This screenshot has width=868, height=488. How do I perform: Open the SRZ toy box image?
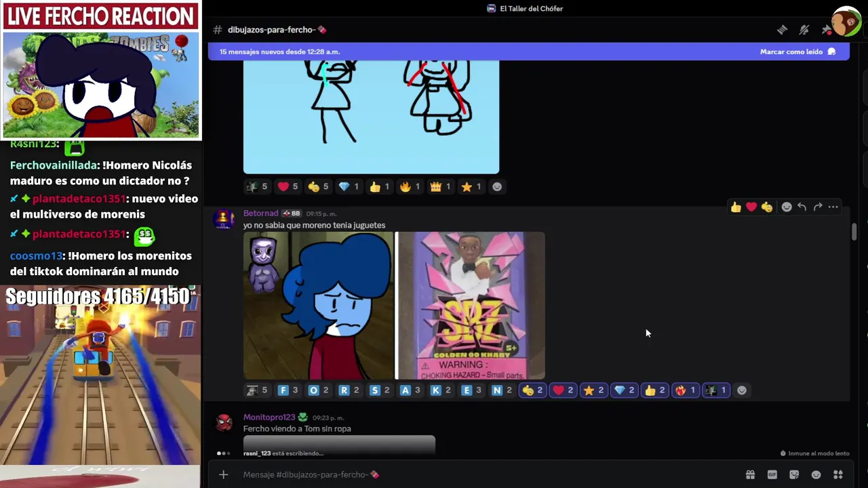coord(470,306)
